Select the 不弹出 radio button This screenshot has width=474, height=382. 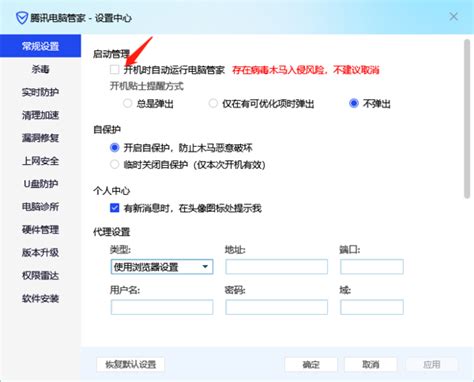(354, 103)
